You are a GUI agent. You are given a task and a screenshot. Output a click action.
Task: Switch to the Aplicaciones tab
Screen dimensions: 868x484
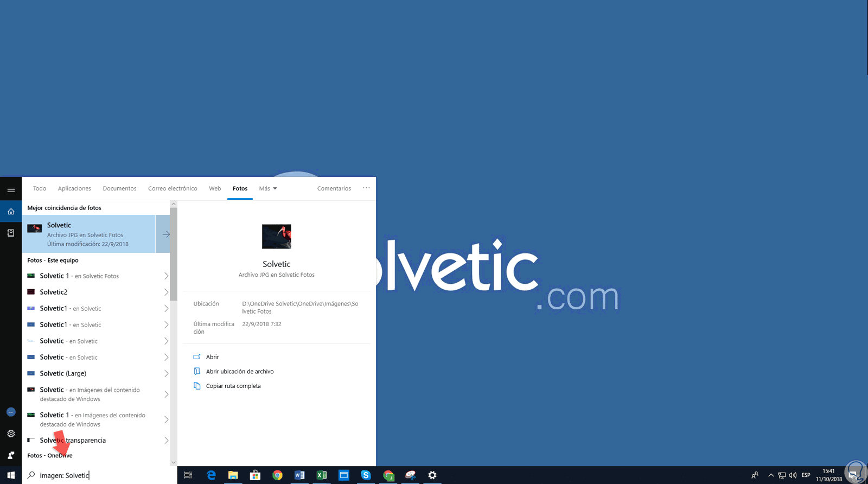(x=74, y=189)
